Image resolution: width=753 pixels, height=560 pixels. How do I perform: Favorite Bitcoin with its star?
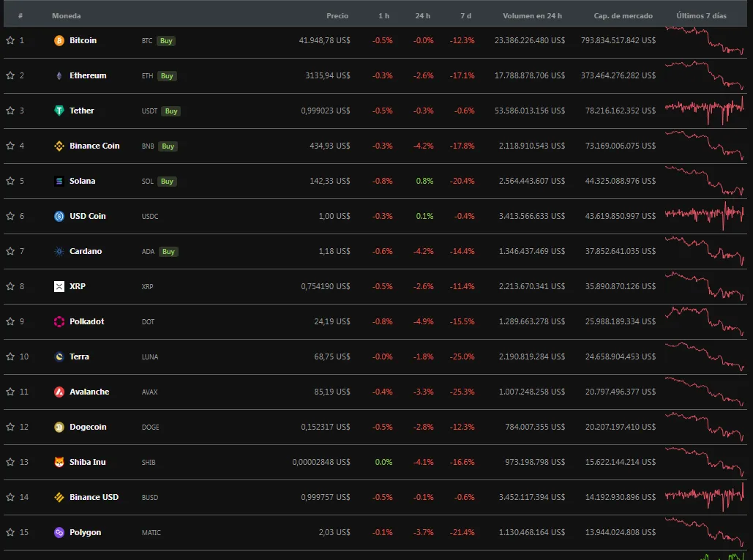click(x=10, y=40)
